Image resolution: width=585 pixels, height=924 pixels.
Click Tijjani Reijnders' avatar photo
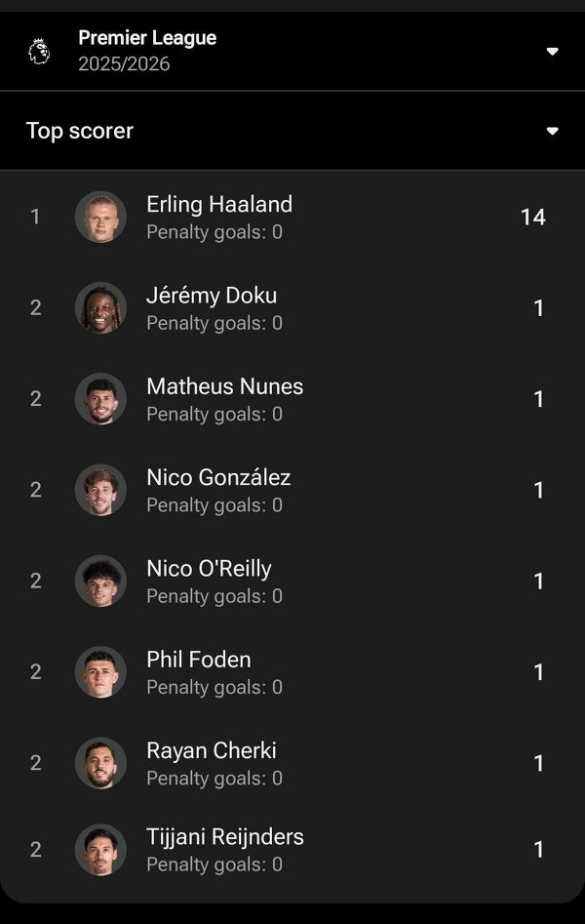(x=100, y=849)
